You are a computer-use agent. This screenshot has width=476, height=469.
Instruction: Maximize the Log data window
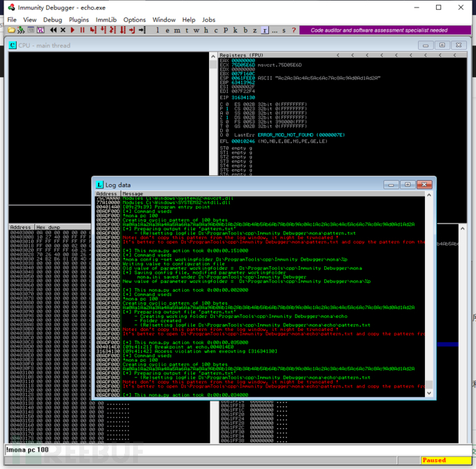[408, 185]
